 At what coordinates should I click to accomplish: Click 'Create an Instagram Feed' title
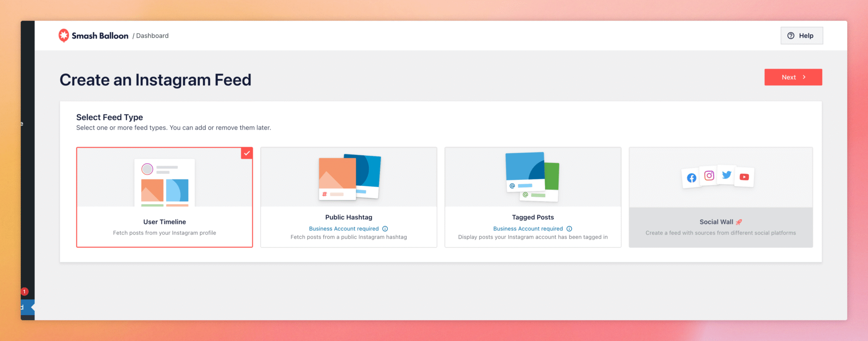pyautogui.click(x=155, y=80)
